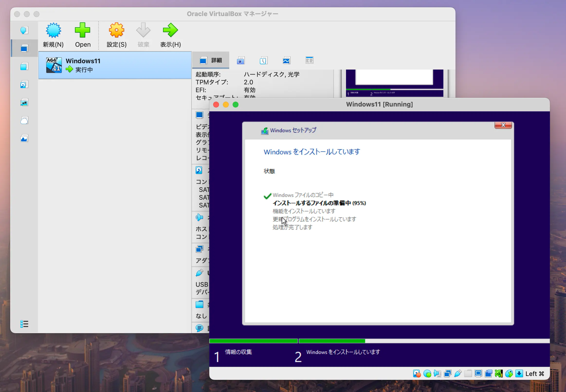The image size is (566, 392).
Task: Click the green installation progress bar
Action: coord(331,341)
